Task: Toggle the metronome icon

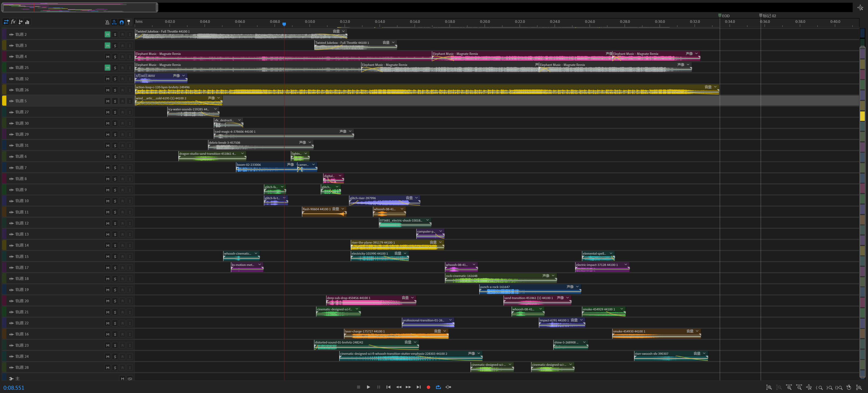Action: click(107, 22)
